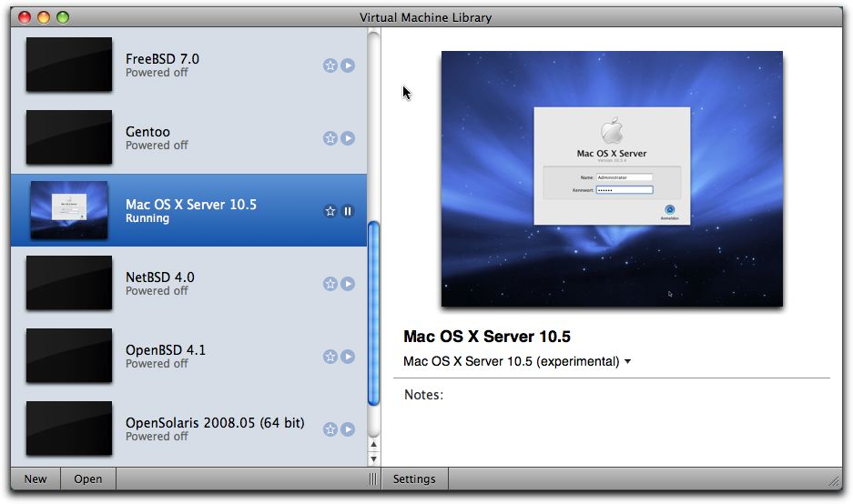
Task: Mark OpenSolaris 2008.05 as favorite
Action: coord(330,429)
